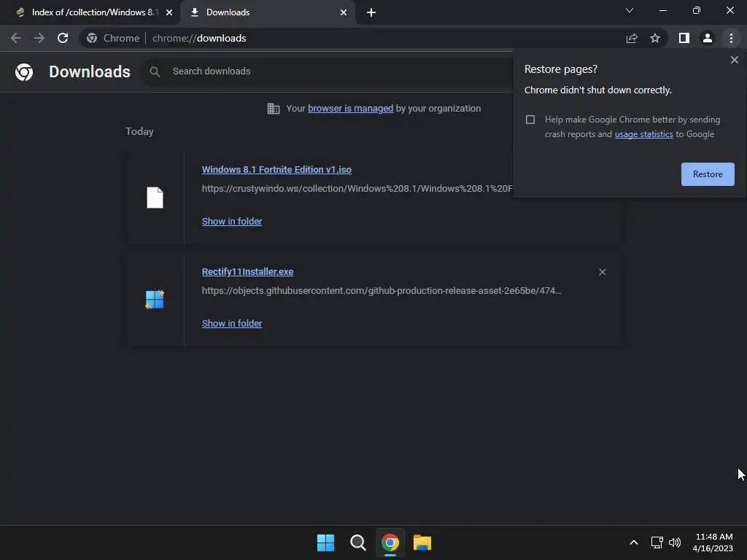Click the githubusercontent source URL
The width and height of the screenshot is (747, 560).
point(382,290)
